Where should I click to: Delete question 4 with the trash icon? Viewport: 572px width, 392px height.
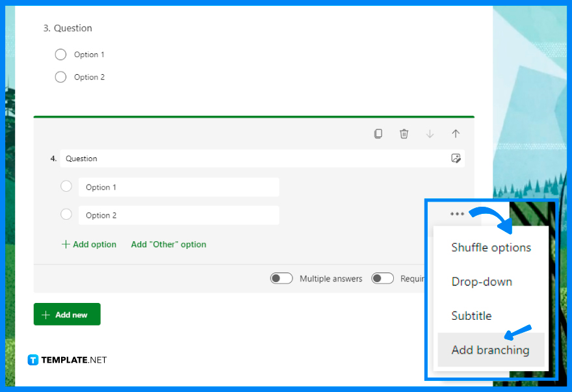[x=404, y=133]
